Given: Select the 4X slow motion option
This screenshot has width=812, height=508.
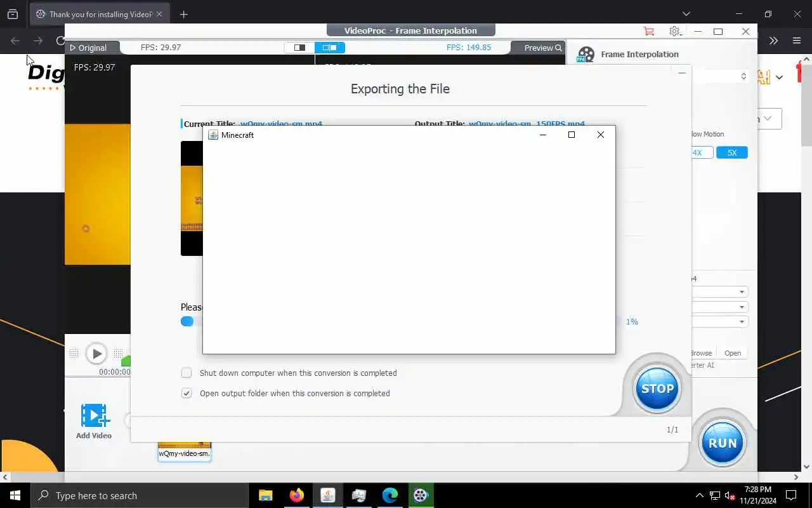Looking at the screenshot, I should coord(697,152).
